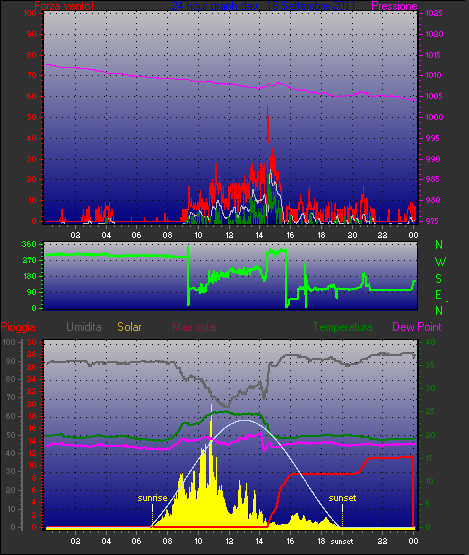469x555 pixels.
Task: Select the red 28 rain axis value
Action: click(x=32, y=354)
